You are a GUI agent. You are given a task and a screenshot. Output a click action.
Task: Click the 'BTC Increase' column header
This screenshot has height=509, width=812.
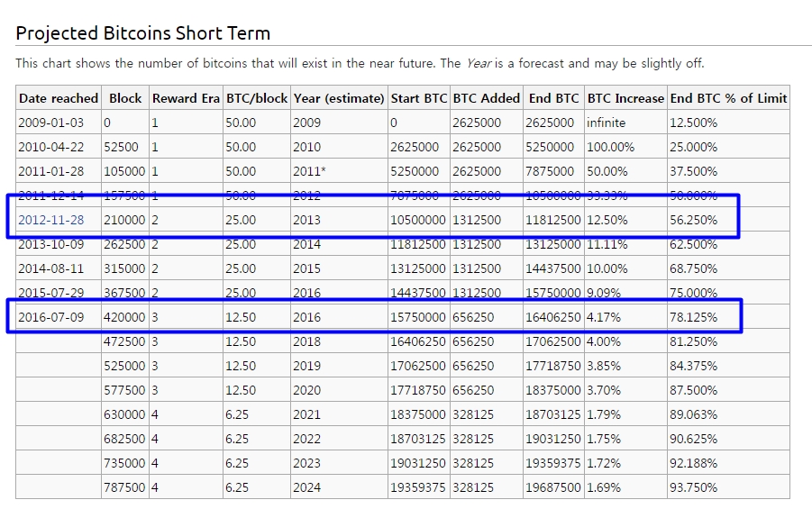point(625,98)
